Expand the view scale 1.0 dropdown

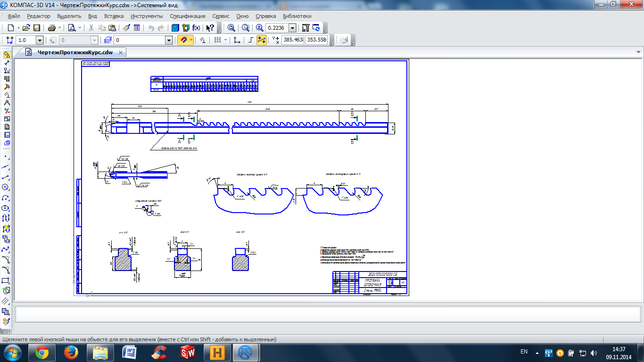39,41
